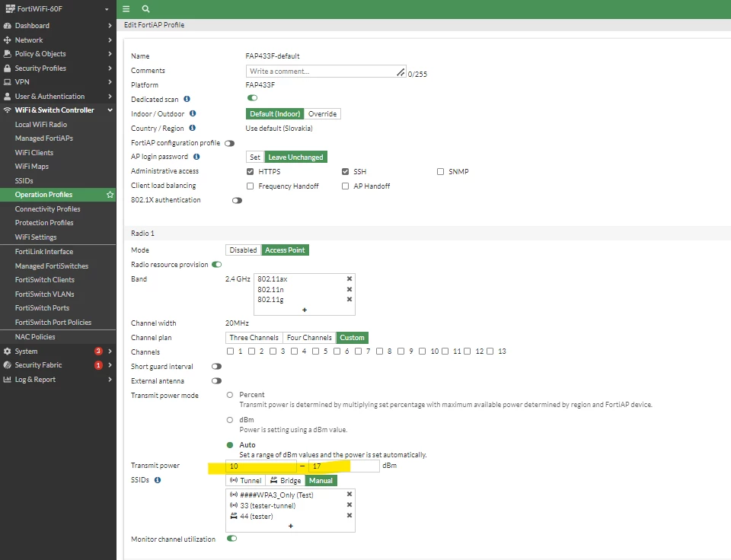Click the SSIDs info icon

158,480
